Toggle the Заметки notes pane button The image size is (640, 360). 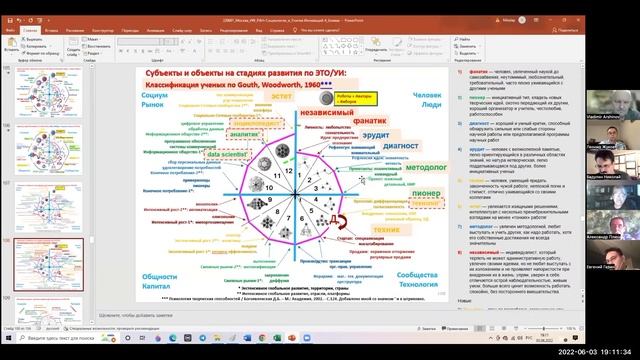pos(427,328)
